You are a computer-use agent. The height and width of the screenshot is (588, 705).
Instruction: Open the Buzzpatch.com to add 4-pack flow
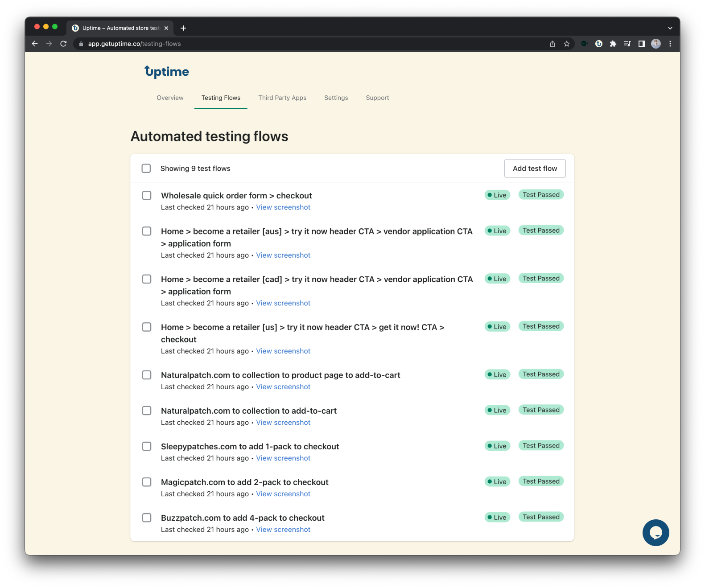pos(243,518)
